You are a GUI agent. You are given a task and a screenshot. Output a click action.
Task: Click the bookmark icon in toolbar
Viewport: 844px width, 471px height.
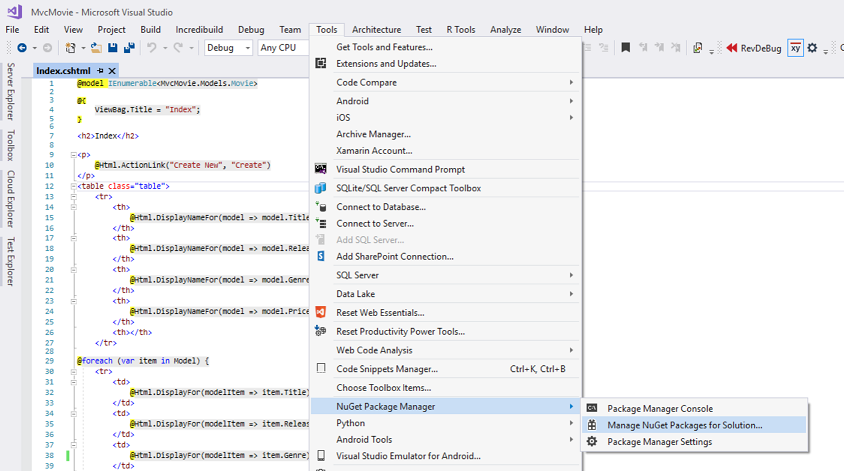pos(625,48)
